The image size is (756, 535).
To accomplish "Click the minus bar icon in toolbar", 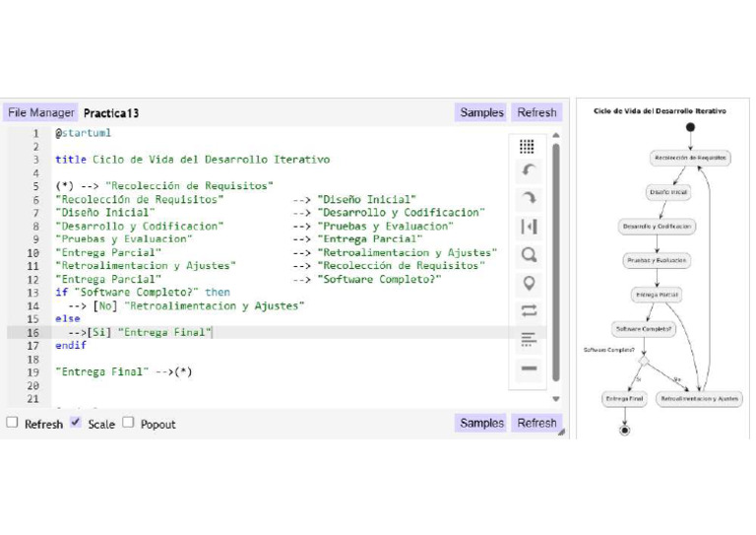I will coord(529,368).
